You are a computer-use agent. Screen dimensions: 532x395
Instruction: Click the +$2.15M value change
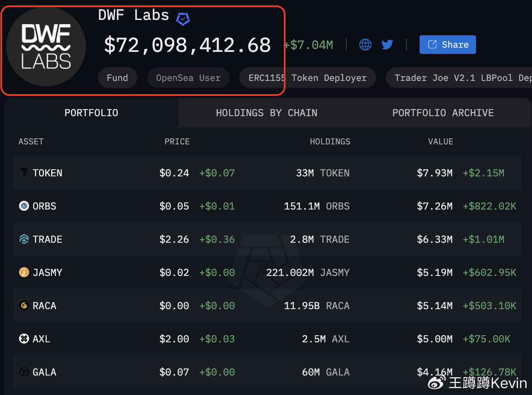pos(483,173)
